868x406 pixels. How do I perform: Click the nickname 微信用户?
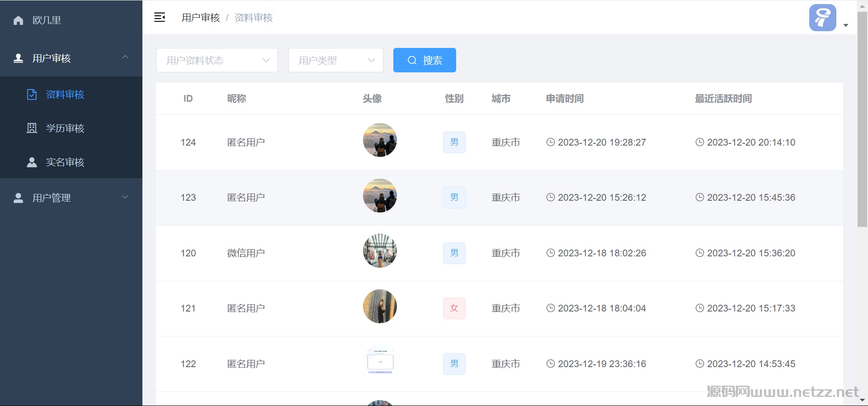point(246,253)
